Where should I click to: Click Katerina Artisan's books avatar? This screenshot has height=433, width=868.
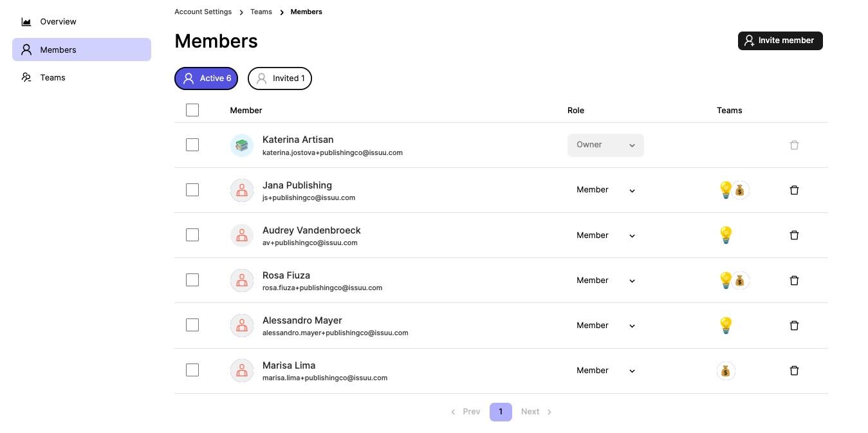tap(242, 145)
